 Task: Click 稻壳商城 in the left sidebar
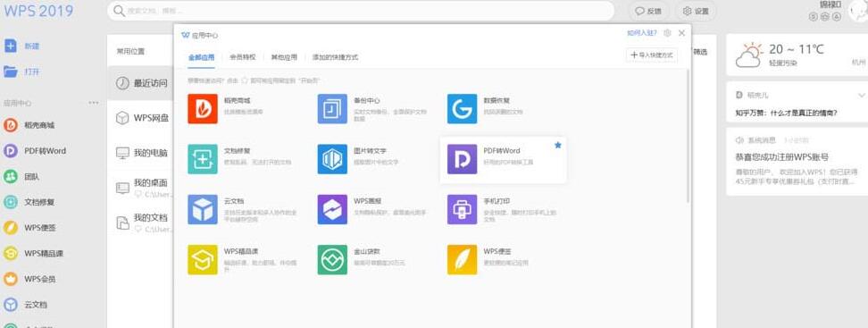[x=29, y=125]
